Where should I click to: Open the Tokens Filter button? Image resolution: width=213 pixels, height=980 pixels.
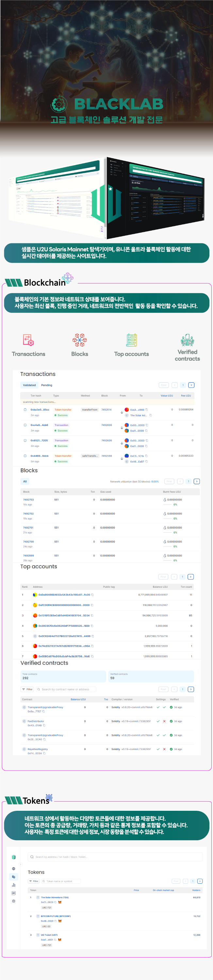click(x=33, y=881)
